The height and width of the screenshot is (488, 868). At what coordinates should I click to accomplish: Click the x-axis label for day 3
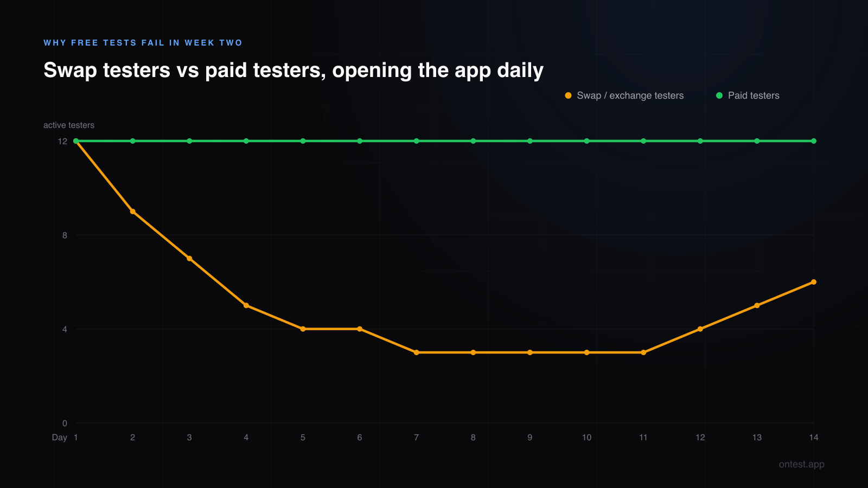189,438
